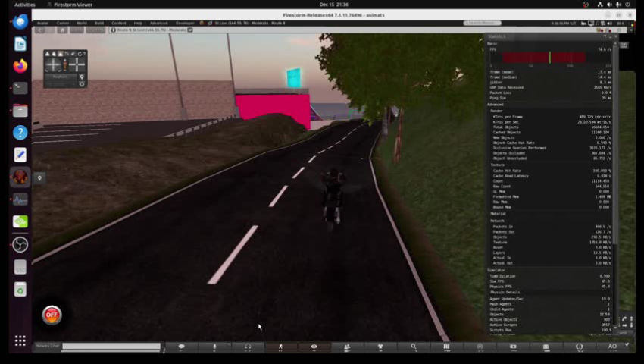Click the AO button in bottom toolbar
Viewport: 644px width, 364px height.
pos(612,347)
